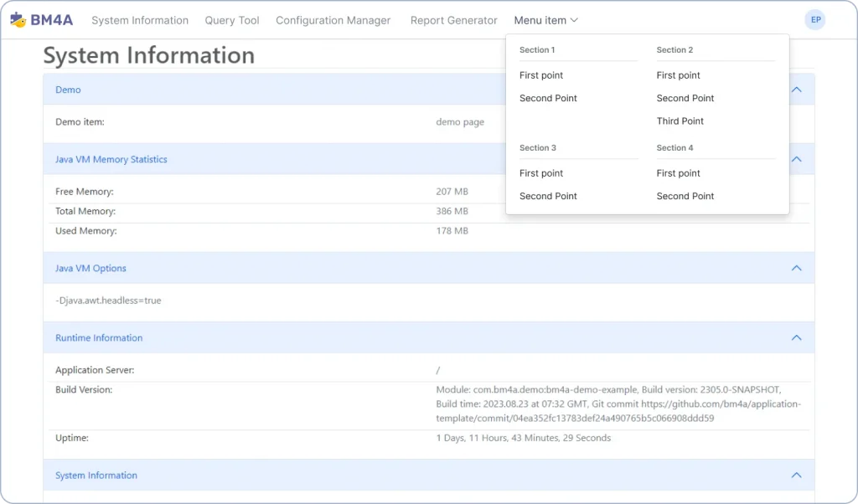
Task: Click the Section 1 heading in the dropdown
Action: [537, 49]
